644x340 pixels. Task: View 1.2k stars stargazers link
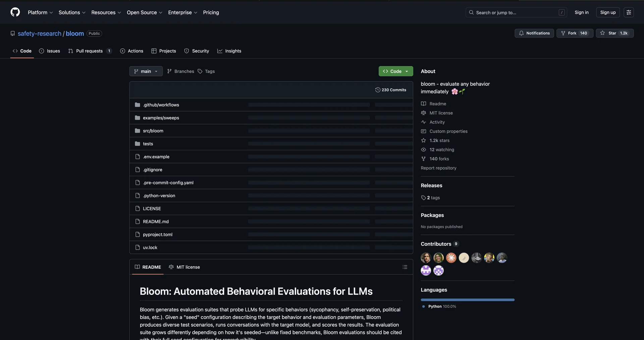tap(435, 140)
